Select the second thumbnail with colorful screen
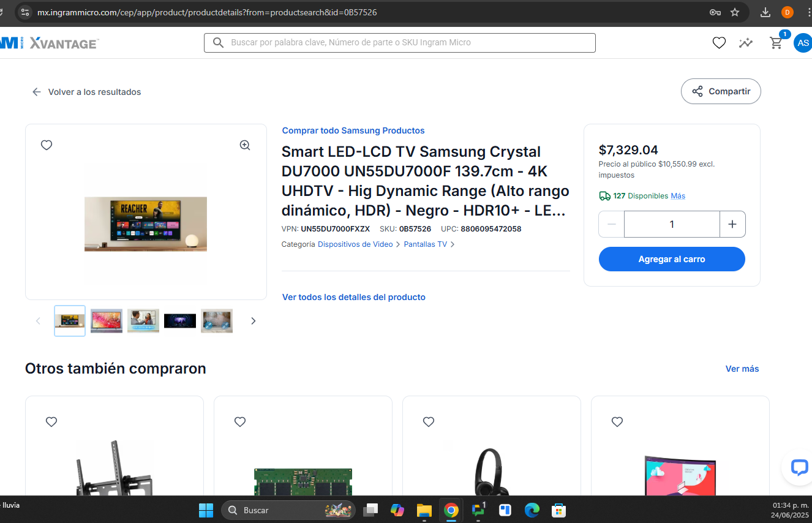This screenshot has width=812, height=523. 107,321
